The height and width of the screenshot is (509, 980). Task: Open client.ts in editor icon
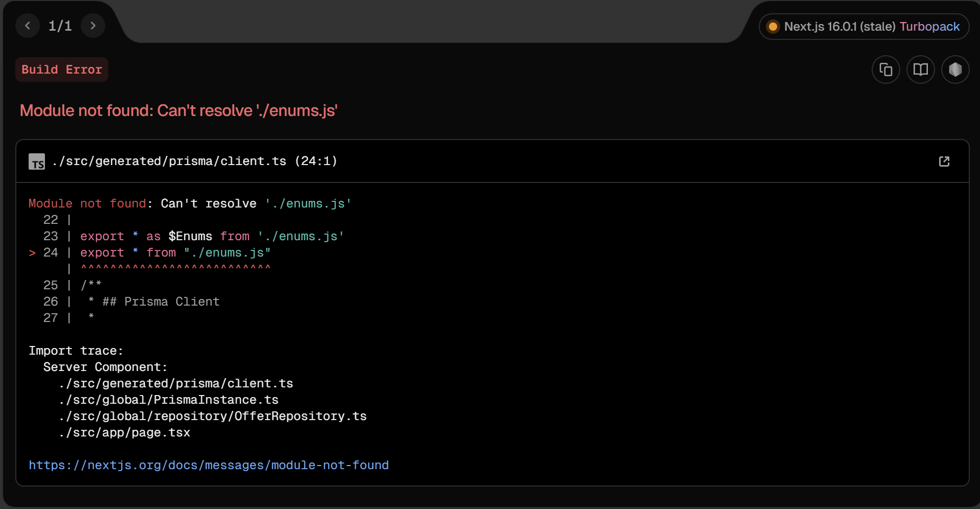coord(944,161)
